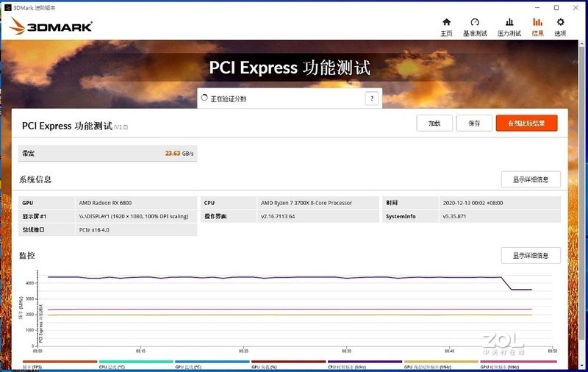Toggle GPU temperature (°C) legend bar

pos(212,362)
